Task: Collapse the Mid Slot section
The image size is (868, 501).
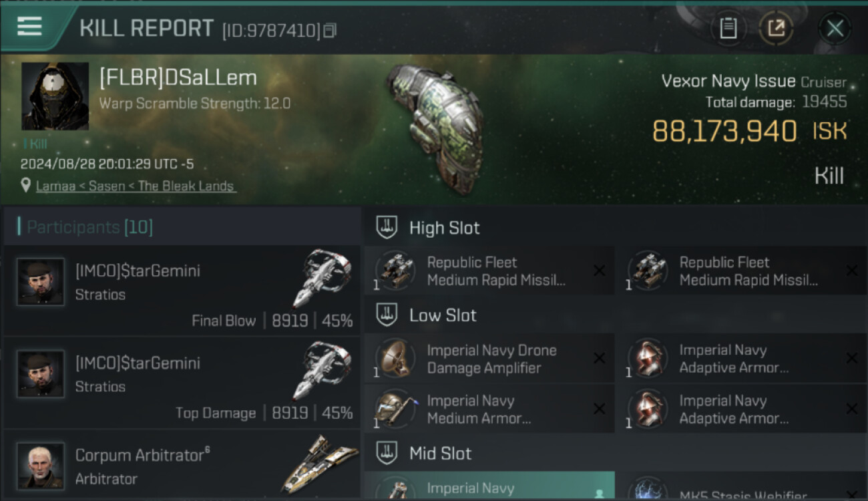Action: [387, 454]
